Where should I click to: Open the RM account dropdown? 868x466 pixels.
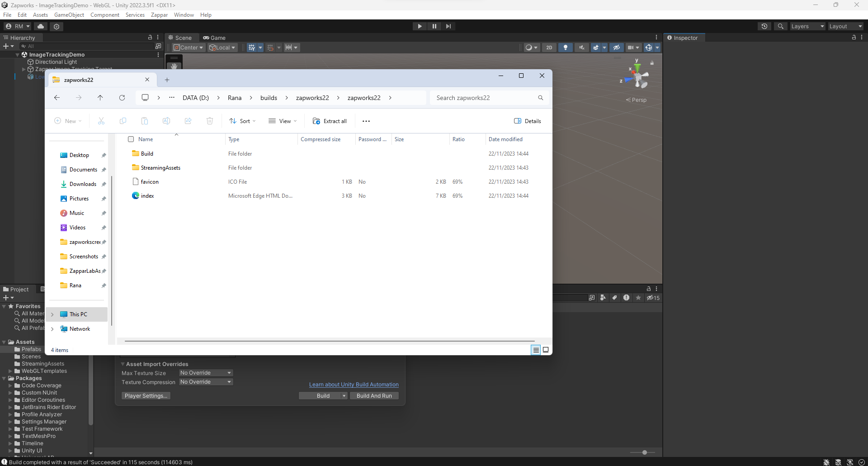coord(18,26)
